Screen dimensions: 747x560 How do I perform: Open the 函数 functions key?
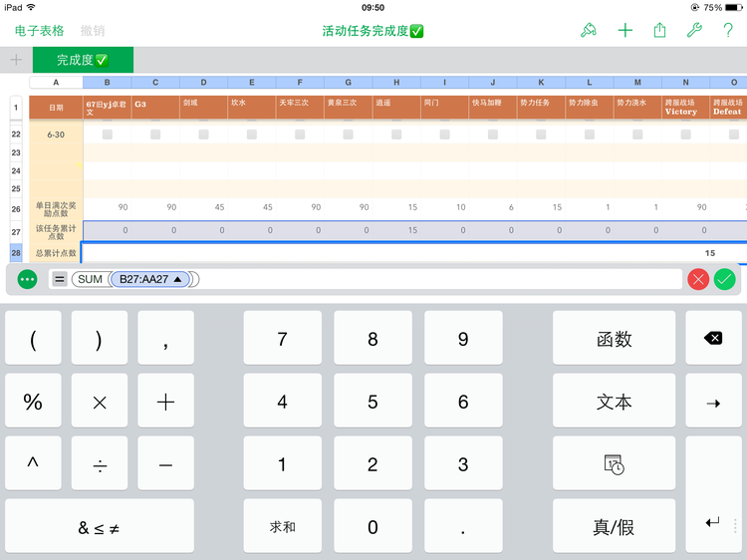[614, 338]
